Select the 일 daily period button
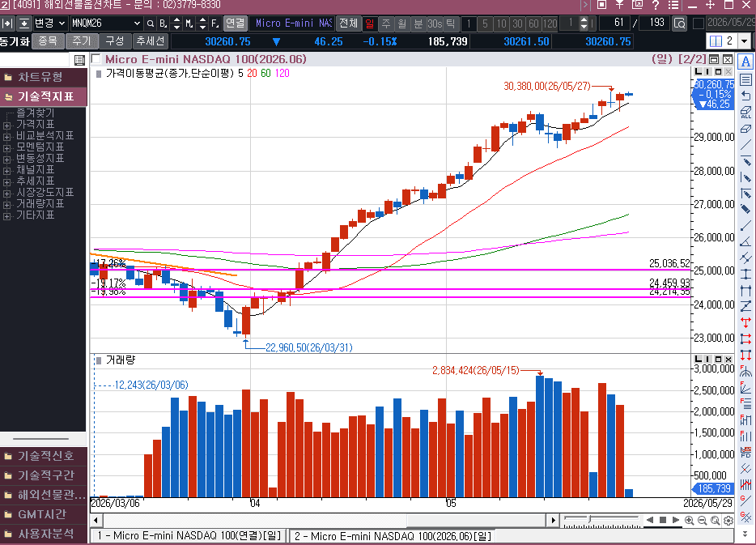Viewport: 756px width, 545px height. pyautogui.click(x=370, y=23)
